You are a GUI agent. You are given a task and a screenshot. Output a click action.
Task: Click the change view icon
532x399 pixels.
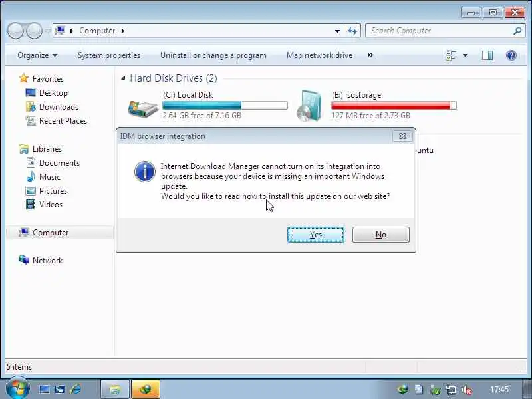pos(452,55)
